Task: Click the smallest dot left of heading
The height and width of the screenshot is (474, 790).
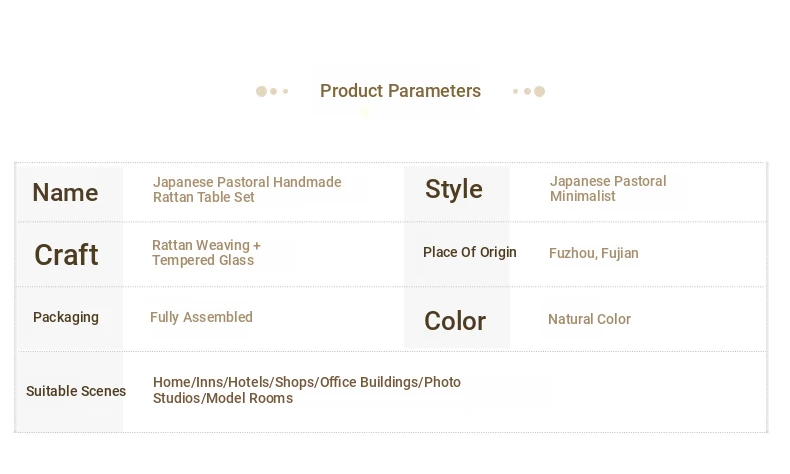Action: [286, 91]
